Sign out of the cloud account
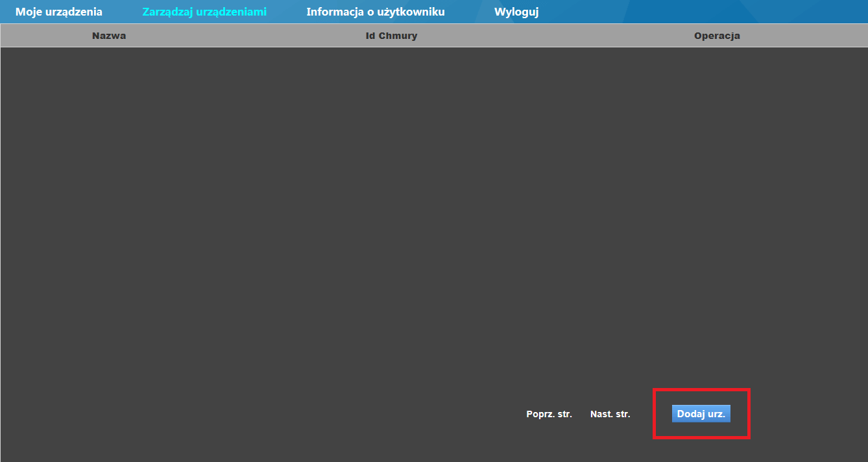 [516, 12]
